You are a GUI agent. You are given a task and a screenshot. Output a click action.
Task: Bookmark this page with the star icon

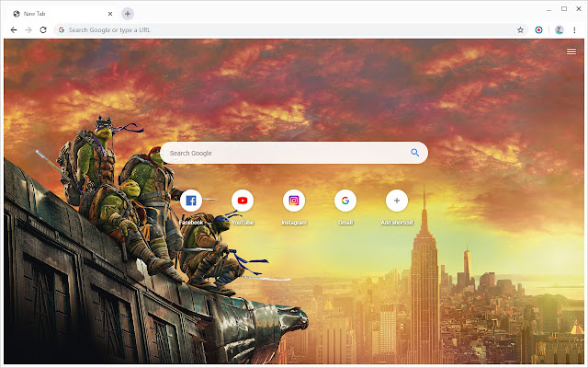[x=520, y=30]
